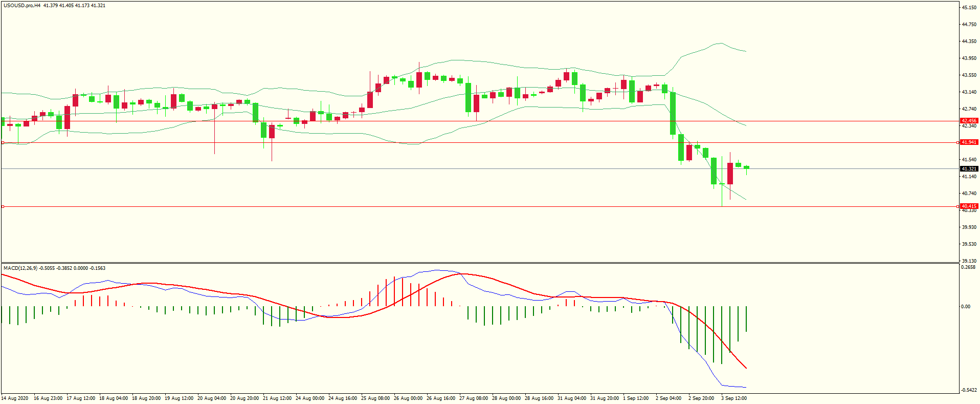Image resolution: width=980 pixels, height=404 pixels.
Task: Click the 39.930 price axis value
Action: coord(969,227)
